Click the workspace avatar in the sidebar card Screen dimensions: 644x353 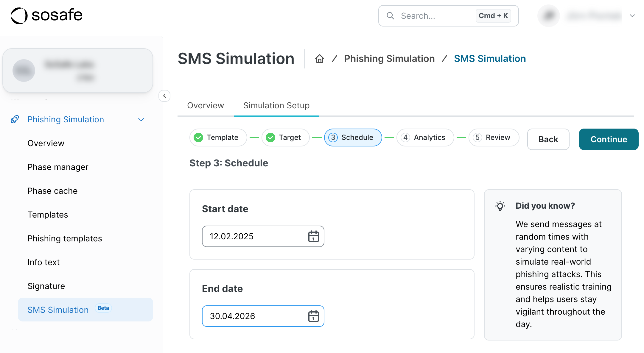[x=24, y=71]
